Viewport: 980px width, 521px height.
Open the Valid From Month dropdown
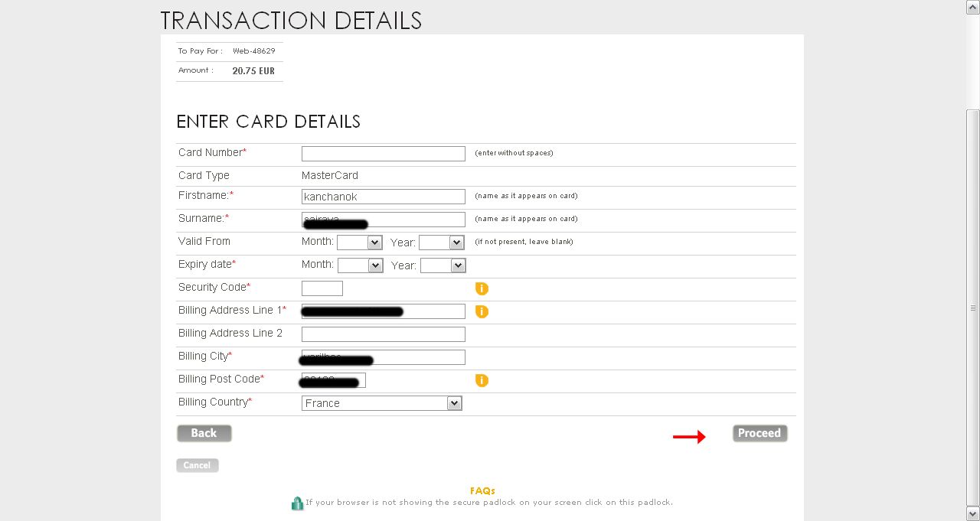[x=359, y=243]
